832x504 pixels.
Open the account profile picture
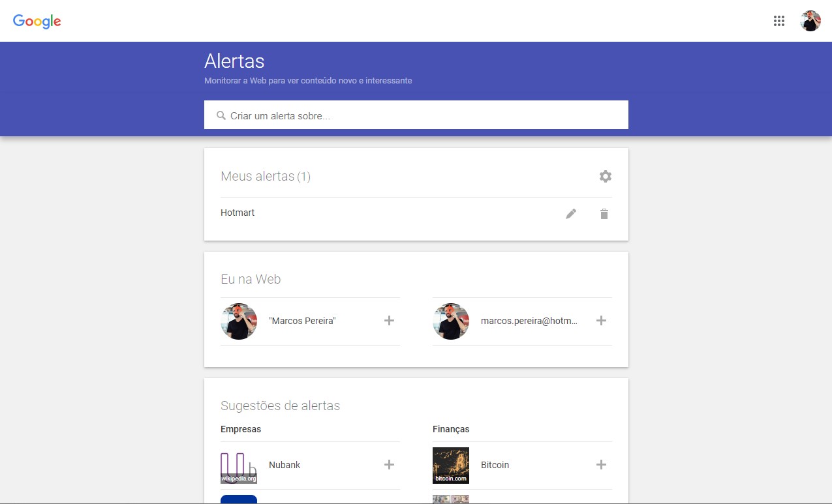pyautogui.click(x=810, y=21)
